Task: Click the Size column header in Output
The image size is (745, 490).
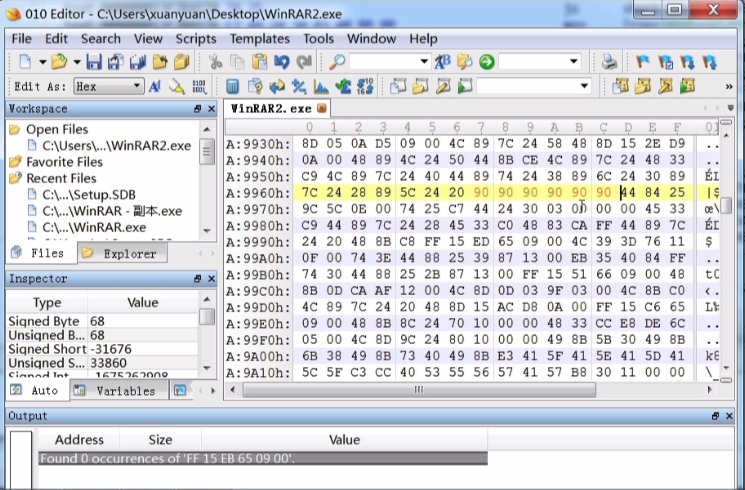Action: [x=160, y=440]
